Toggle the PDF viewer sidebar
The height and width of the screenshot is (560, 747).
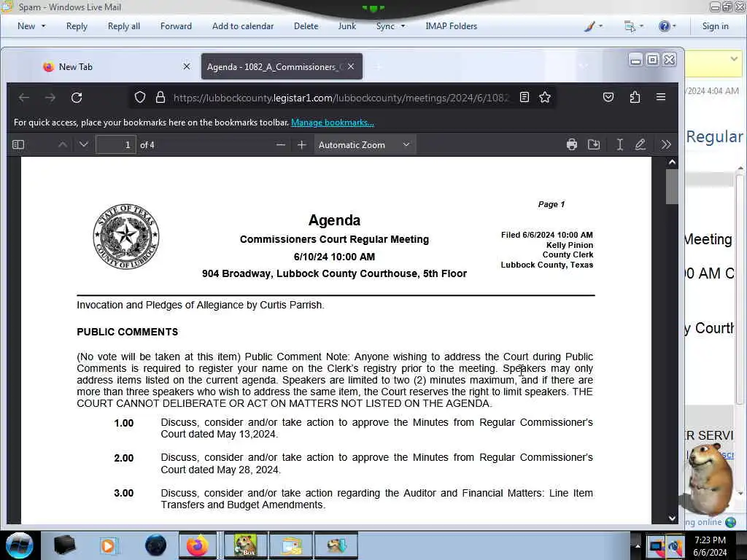pos(18,144)
